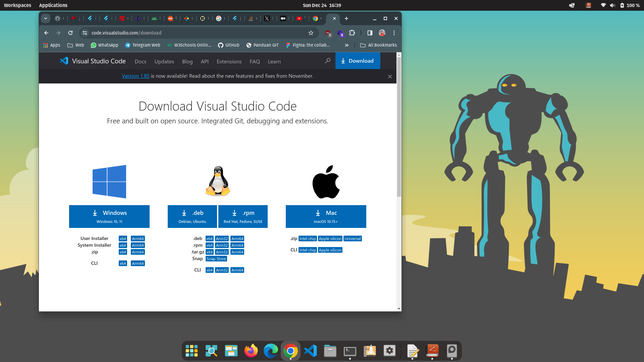Open the GitHub bookmark
The image size is (644, 362).
click(229, 45)
